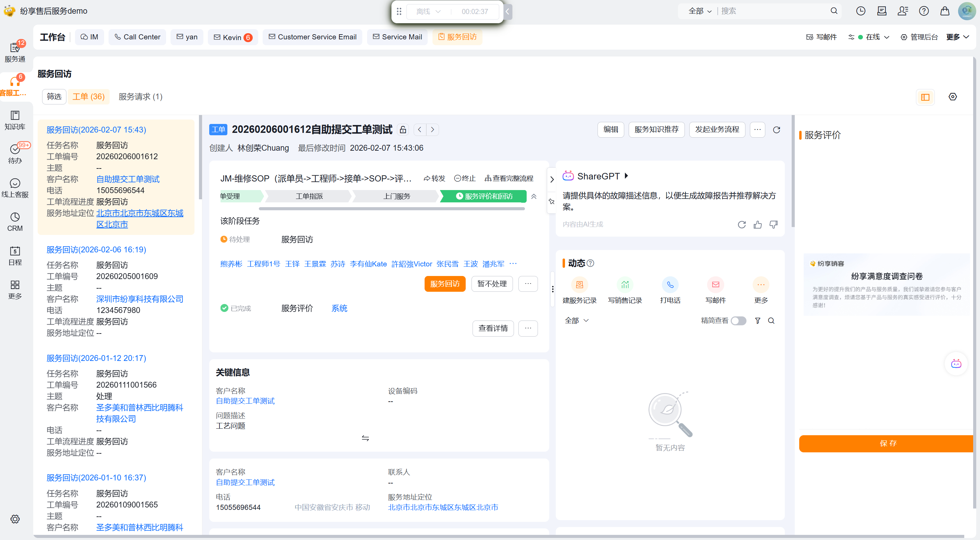The image size is (980, 540).
Task: Toggle the 精简查看 switch
Action: [738, 321]
